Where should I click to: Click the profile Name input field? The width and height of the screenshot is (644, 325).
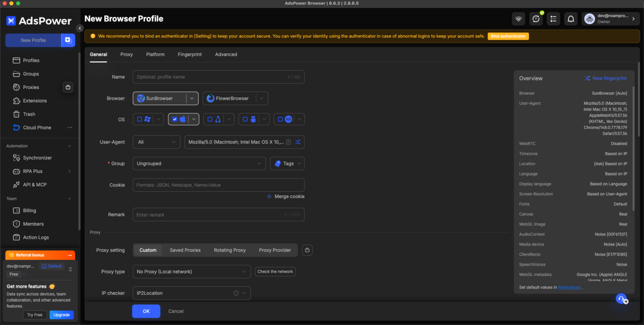(x=218, y=77)
